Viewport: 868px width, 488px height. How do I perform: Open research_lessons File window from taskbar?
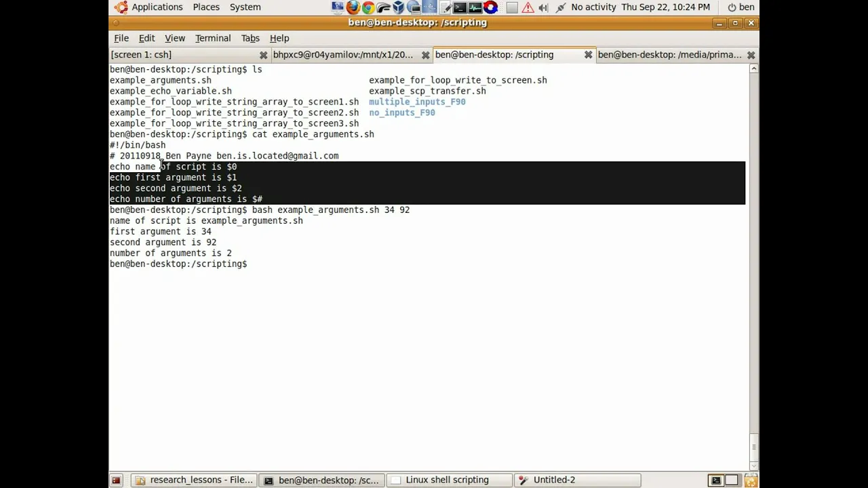[x=195, y=480]
